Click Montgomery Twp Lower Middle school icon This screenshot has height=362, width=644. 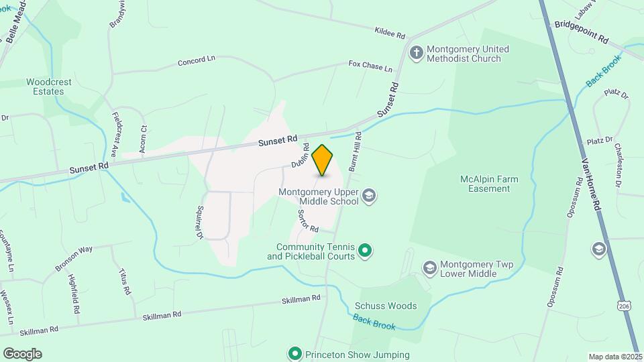(429, 268)
